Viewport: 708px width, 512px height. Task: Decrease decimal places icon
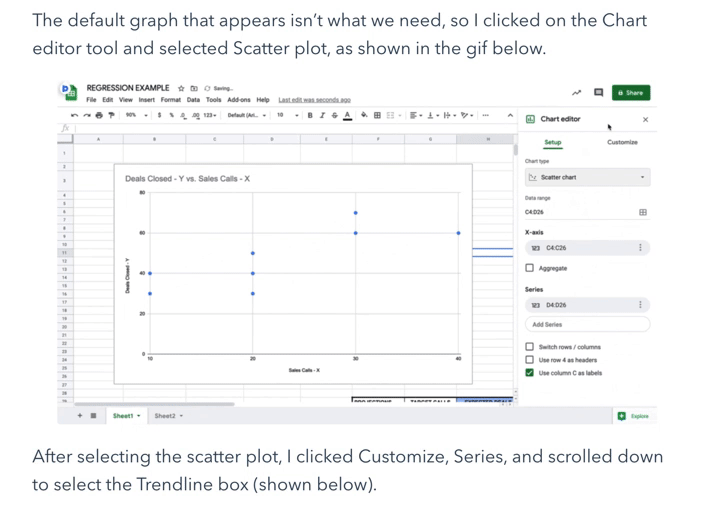click(183, 116)
